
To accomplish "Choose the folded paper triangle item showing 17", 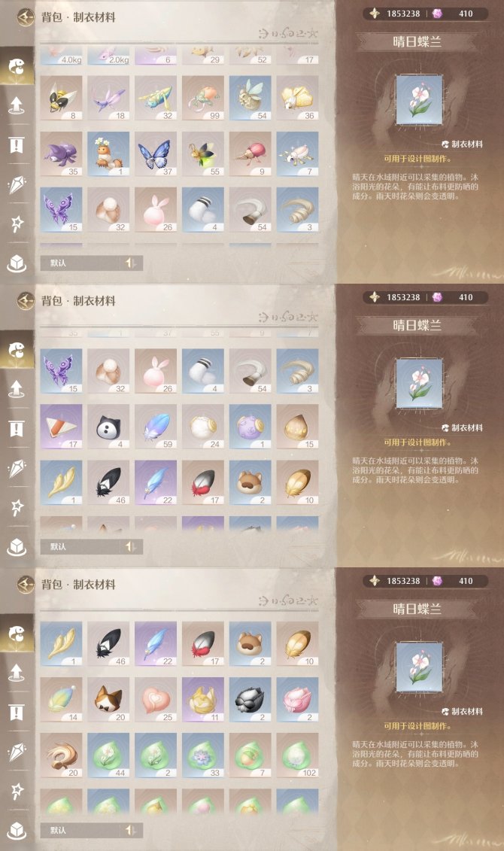I will tap(61, 427).
